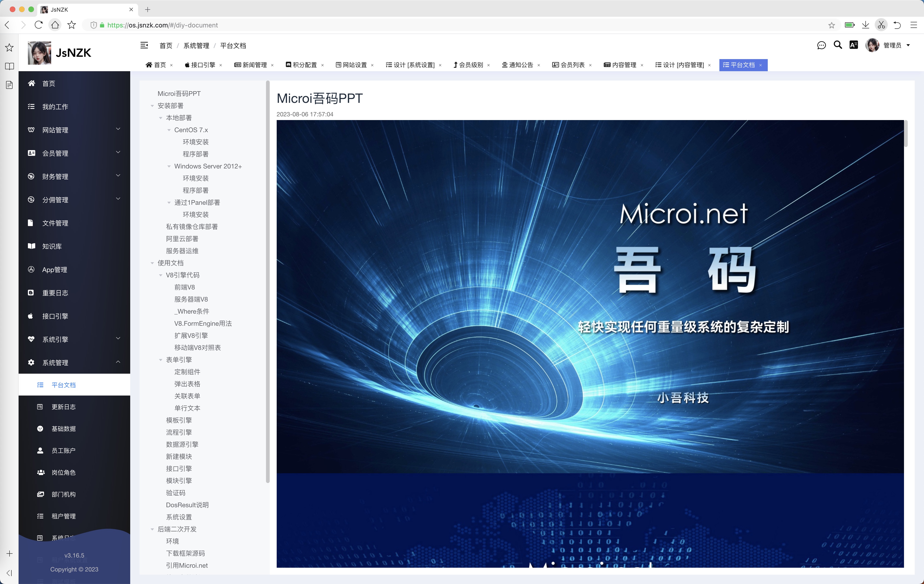Collapse the V8引擎代码 tree node
Viewport: 924px width, 584px height.
click(160, 275)
